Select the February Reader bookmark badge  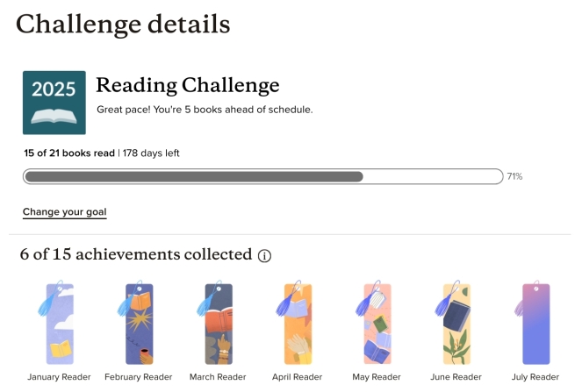139,323
